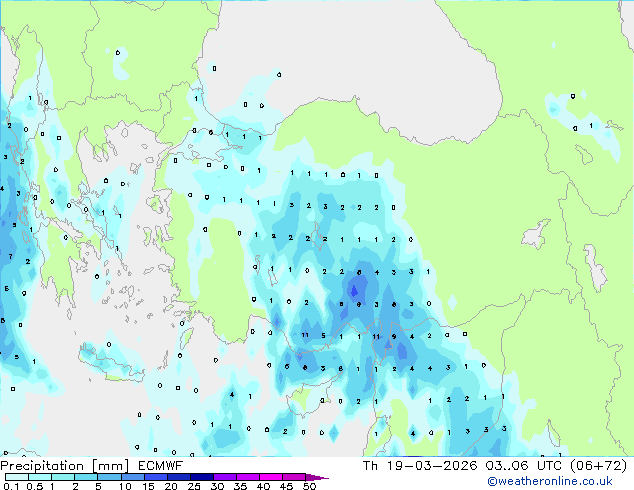Image resolution: width=634 pixels, height=490 pixels.
Task: Select the forecast date 'Th 19-03-2026 03..06 UTC' text
Action: click(x=462, y=466)
